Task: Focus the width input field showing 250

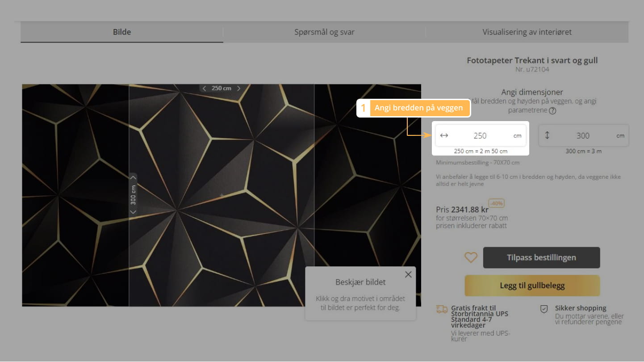Action: point(480,136)
